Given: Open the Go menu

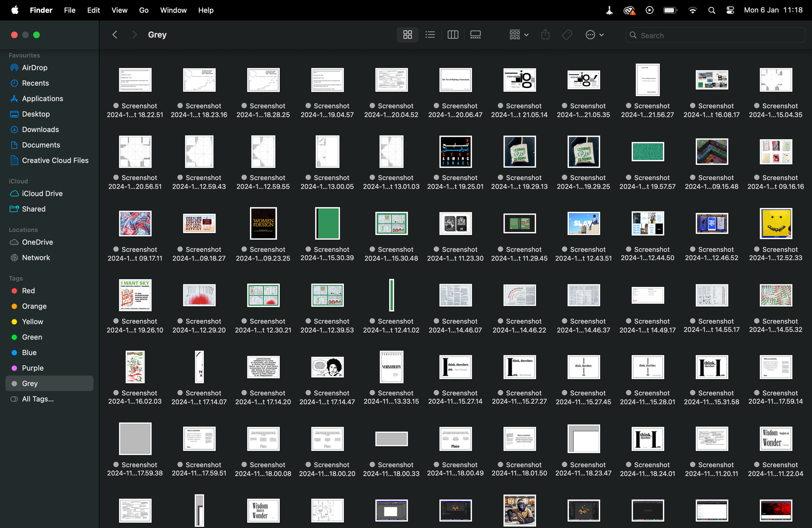Looking at the screenshot, I should (x=144, y=10).
